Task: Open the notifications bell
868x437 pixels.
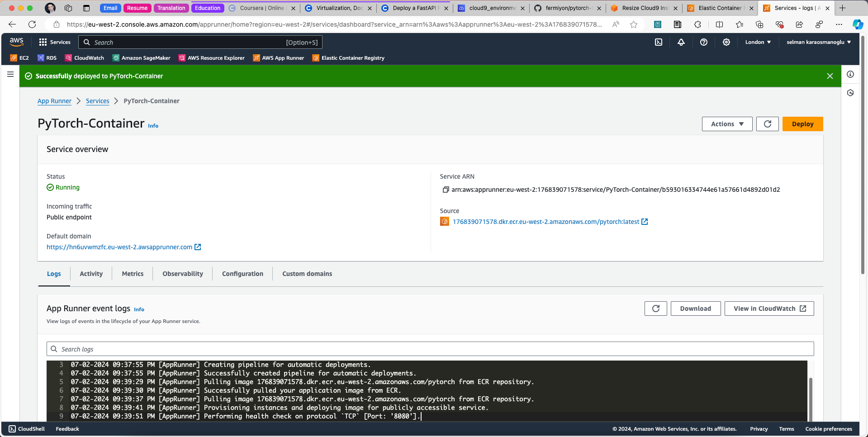Action: pos(681,42)
